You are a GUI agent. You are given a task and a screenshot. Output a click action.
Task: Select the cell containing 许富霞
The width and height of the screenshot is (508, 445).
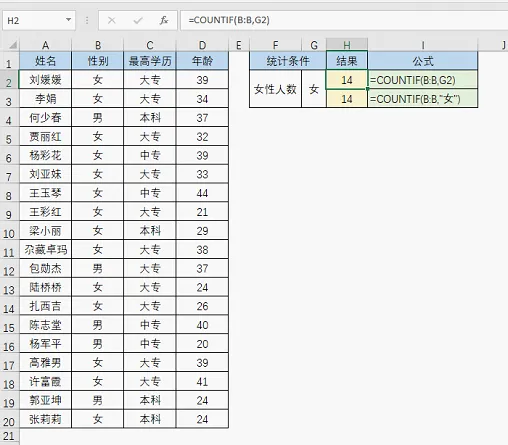(x=46, y=381)
